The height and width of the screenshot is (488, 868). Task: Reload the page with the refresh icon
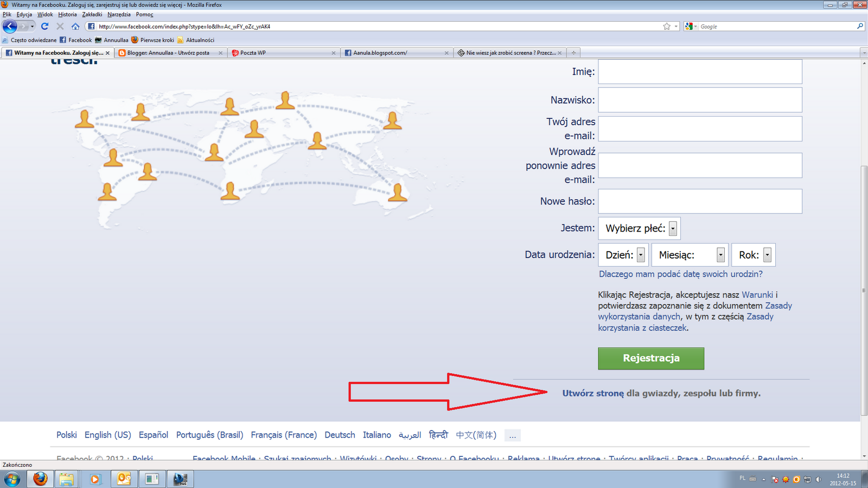tap(44, 26)
